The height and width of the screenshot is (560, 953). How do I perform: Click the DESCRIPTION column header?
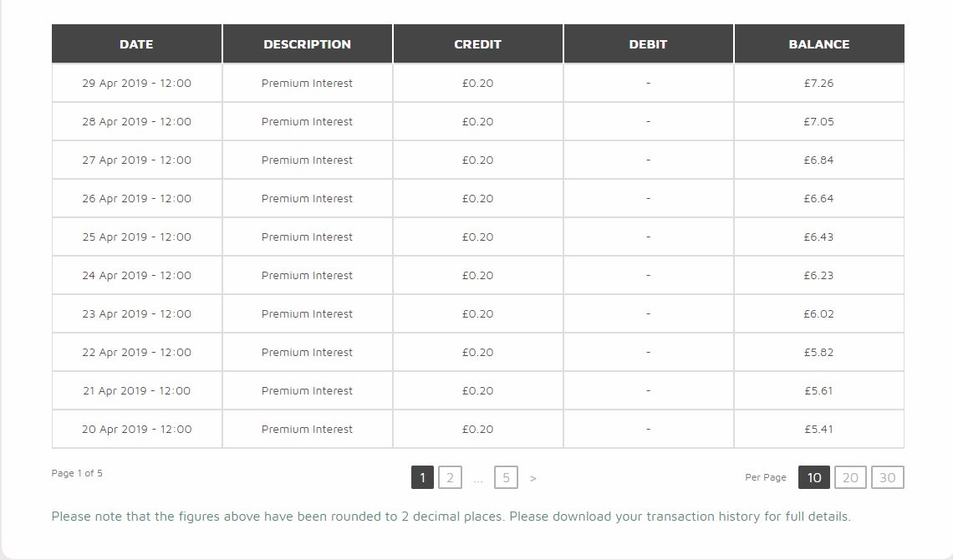[307, 43]
